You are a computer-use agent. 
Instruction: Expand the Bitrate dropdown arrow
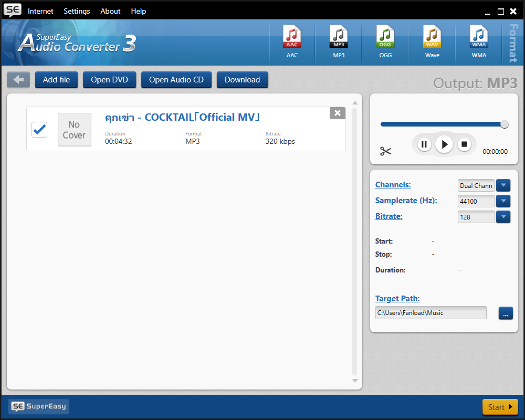[x=503, y=217]
